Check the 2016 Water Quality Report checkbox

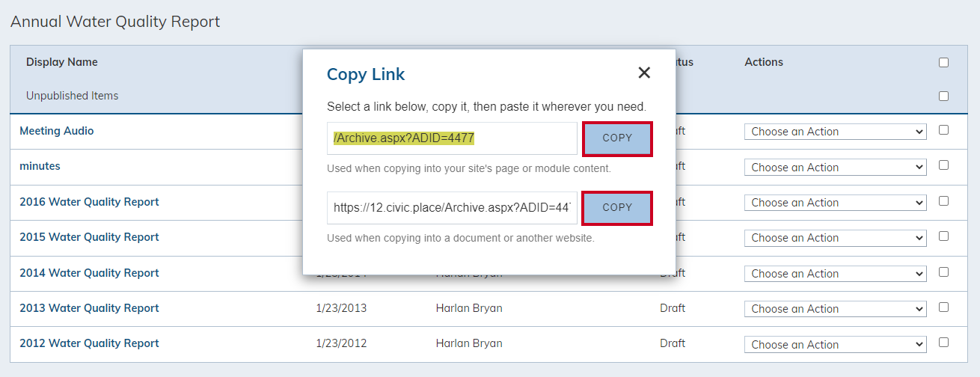tap(943, 200)
